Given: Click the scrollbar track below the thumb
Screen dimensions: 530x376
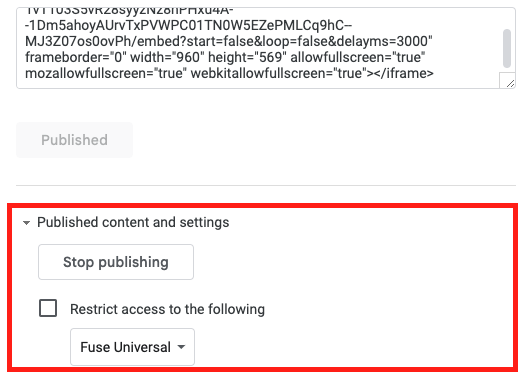Looking at the screenshot, I should pyautogui.click(x=507, y=70).
